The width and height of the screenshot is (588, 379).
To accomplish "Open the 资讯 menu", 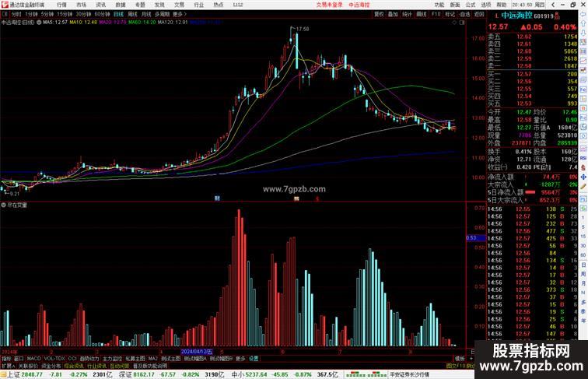I will (100, 5).
